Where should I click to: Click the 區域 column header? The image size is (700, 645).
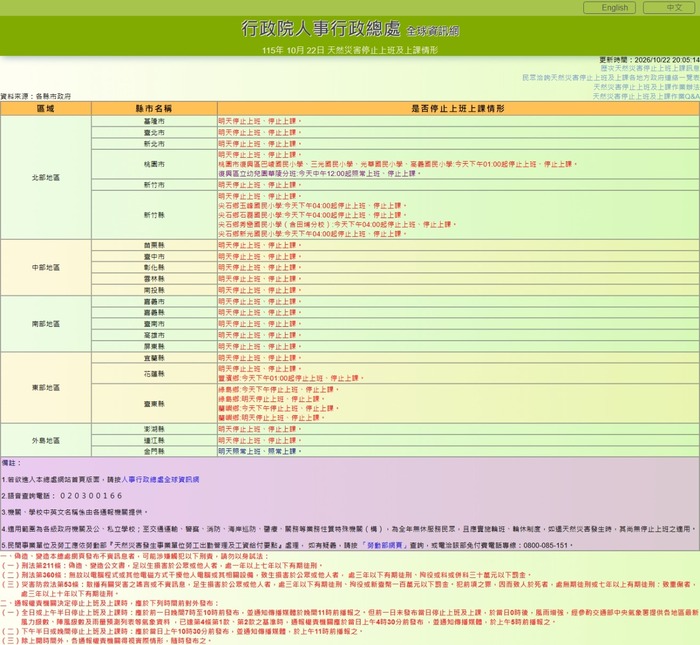click(46, 108)
